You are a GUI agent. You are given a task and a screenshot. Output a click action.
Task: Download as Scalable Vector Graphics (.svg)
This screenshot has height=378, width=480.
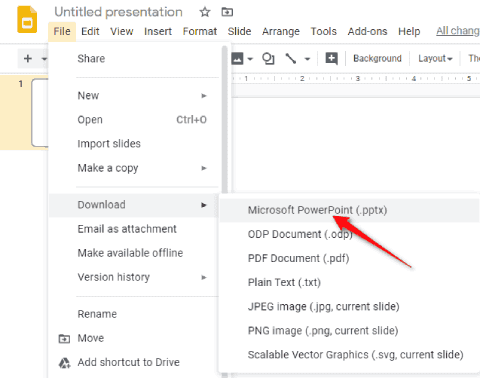(349, 355)
